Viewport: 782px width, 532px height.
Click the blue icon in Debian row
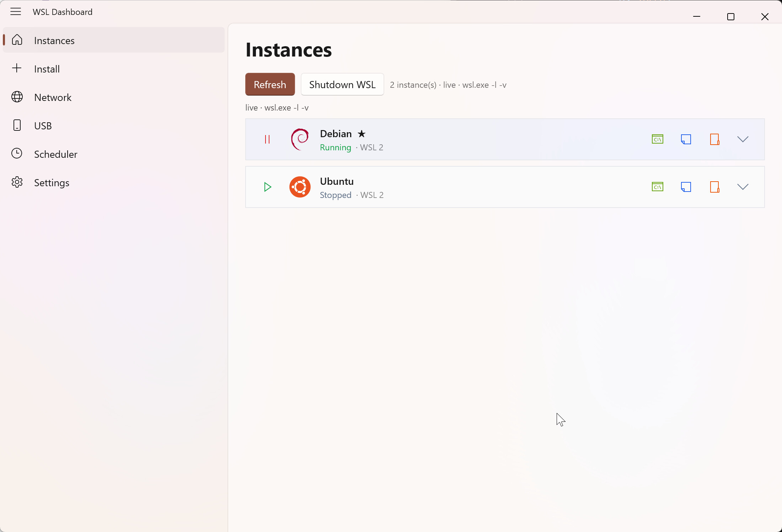686,139
